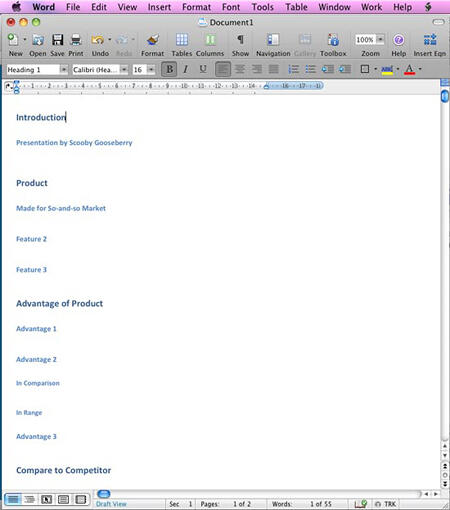Open the Navigation pane icon
Viewport: 450px width, 510px height.
tap(273, 40)
